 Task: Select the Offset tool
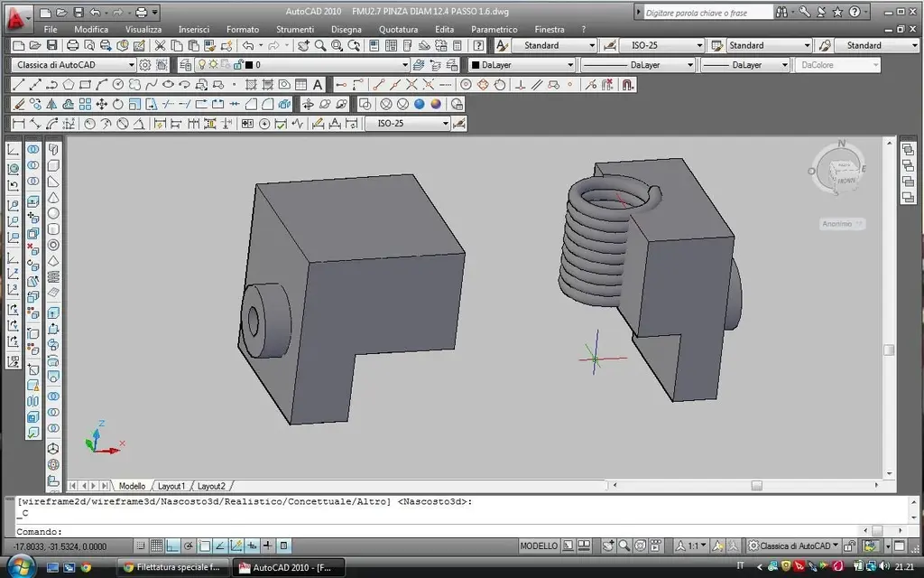69,105
